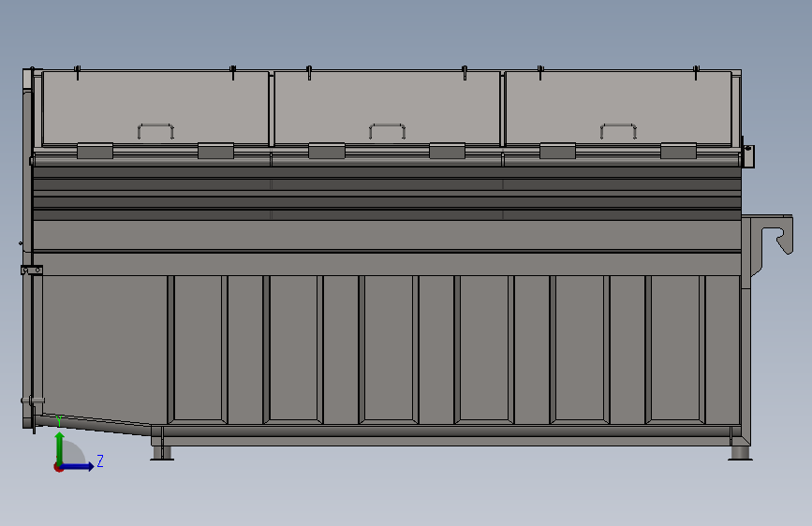Viewport: 812px width, 526px height.
Task: Select the left support foot of the container
Action: (x=162, y=453)
